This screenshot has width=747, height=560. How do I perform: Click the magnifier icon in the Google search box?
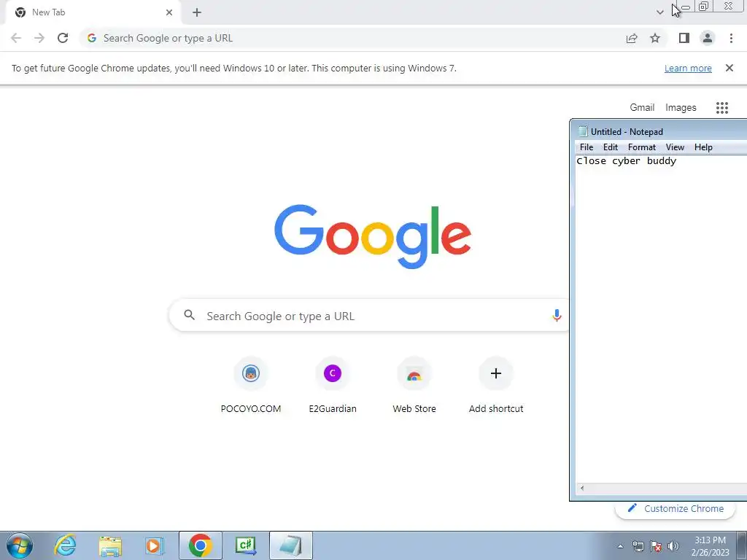[189, 315]
